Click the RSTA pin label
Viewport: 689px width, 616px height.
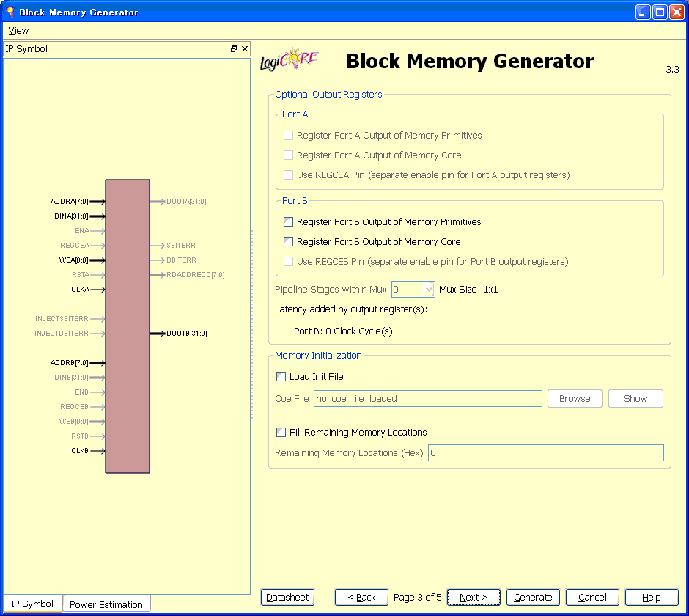pos(81,275)
